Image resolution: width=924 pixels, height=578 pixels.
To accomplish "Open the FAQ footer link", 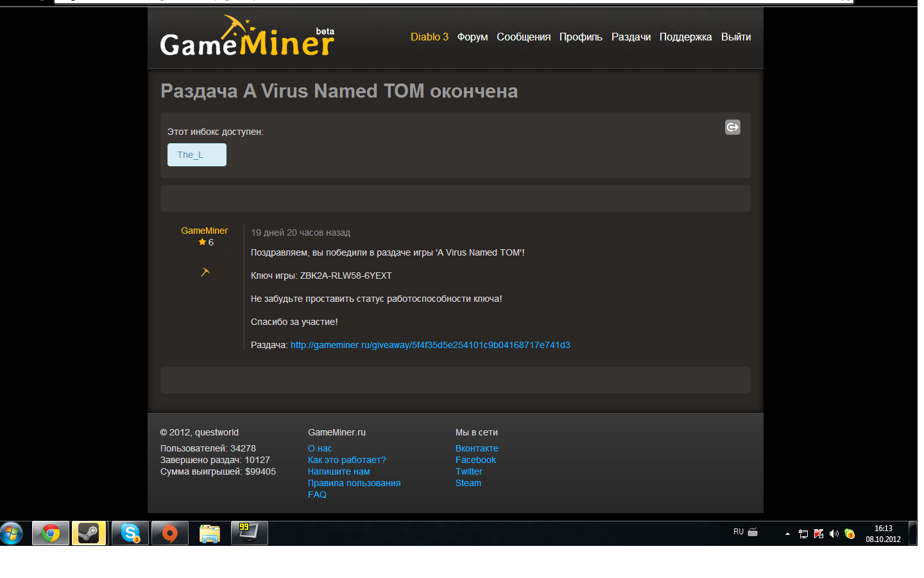I will (x=317, y=495).
